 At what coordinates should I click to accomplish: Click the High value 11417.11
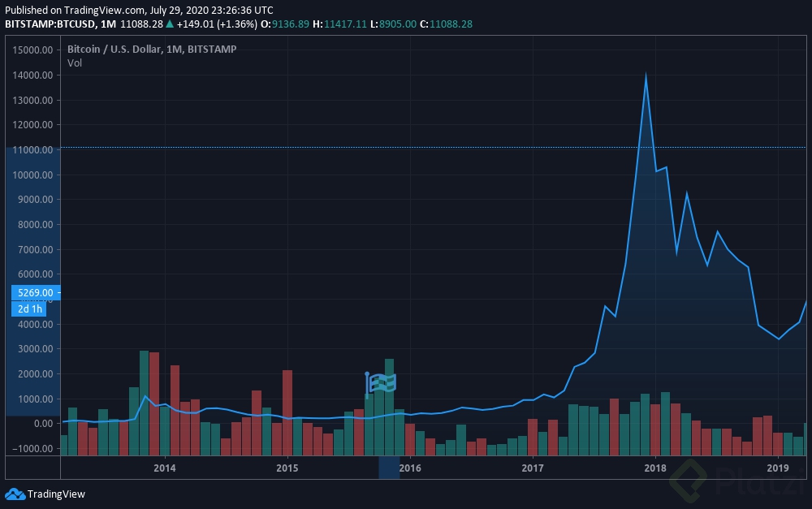(x=345, y=24)
